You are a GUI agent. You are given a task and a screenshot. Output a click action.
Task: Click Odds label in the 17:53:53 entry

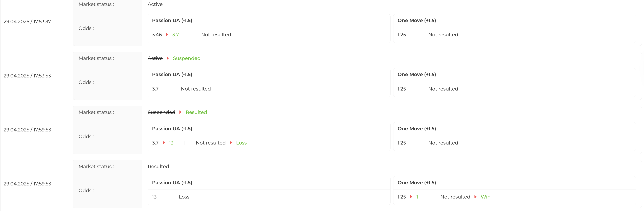[86, 82]
